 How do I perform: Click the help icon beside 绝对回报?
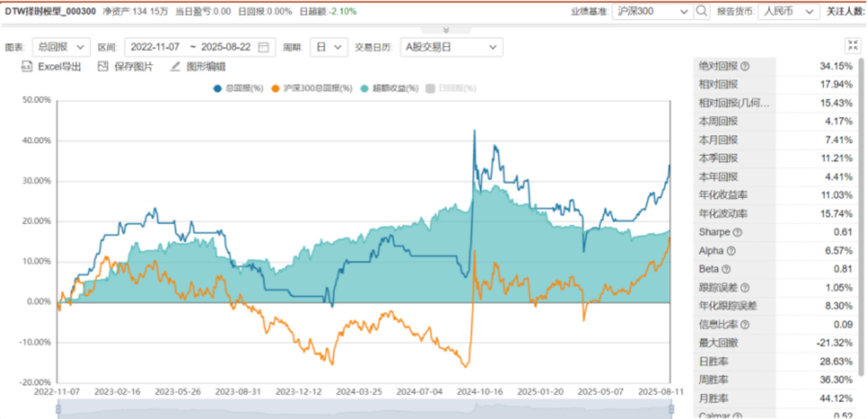pos(745,66)
